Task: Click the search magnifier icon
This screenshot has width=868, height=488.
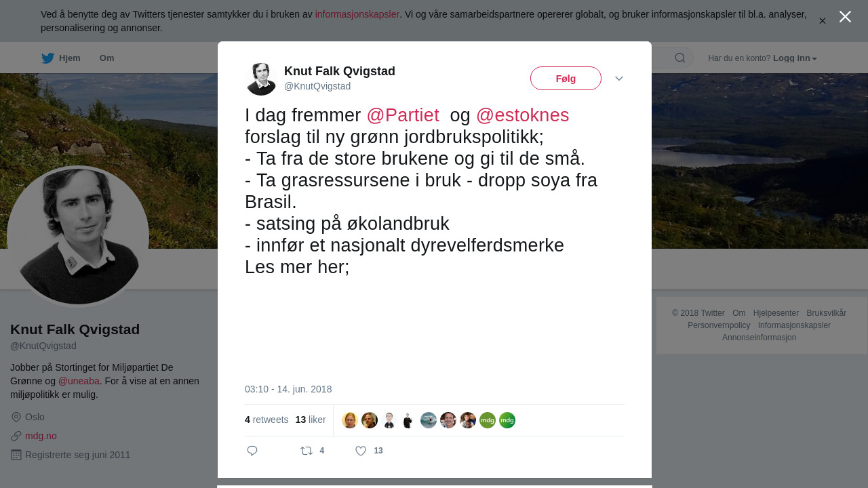Action: [x=679, y=58]
